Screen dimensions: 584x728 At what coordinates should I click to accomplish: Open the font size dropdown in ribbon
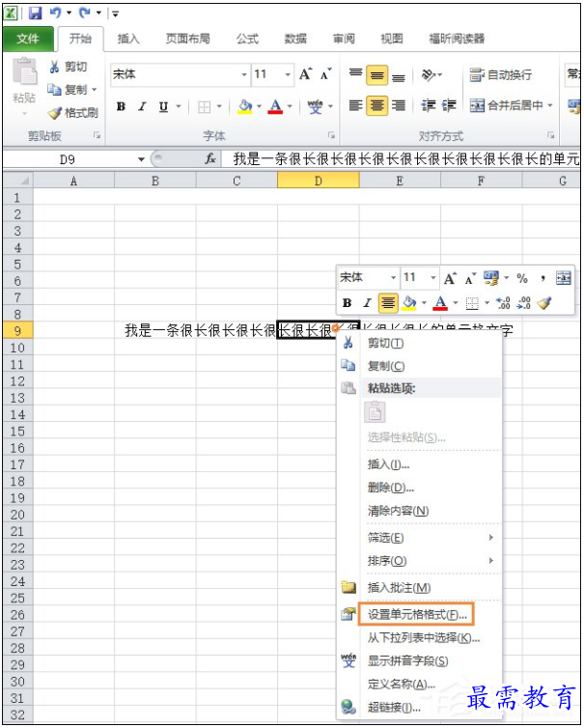[288, 74]
